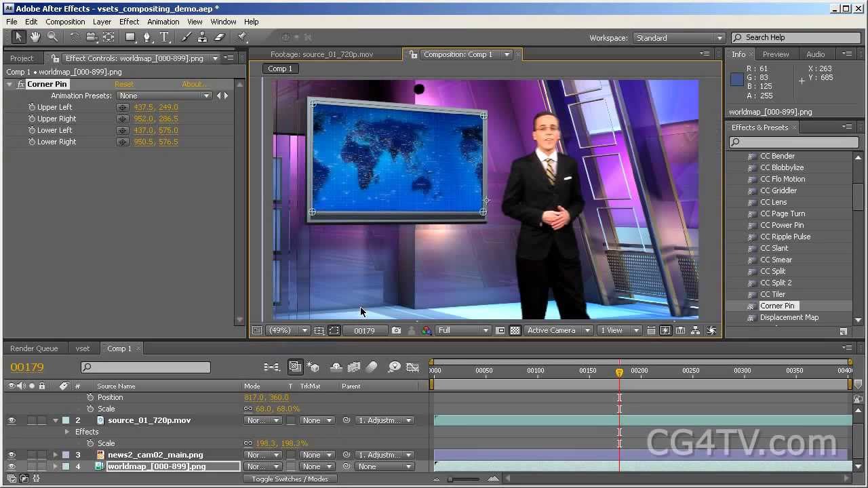Open the Comp mini-flowchart in timeline
Screen dimensions: 868x488
(x=271, y=367)
